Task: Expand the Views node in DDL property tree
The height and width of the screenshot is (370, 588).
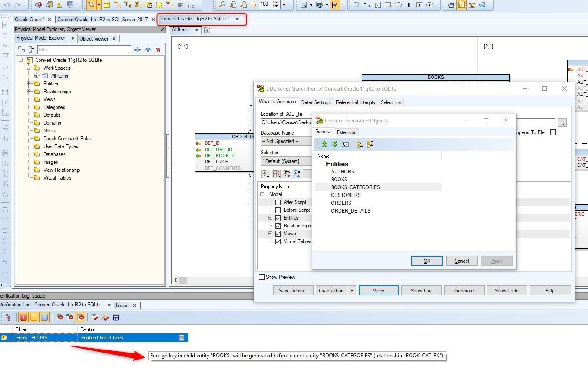Action: [x=270, y=234]
